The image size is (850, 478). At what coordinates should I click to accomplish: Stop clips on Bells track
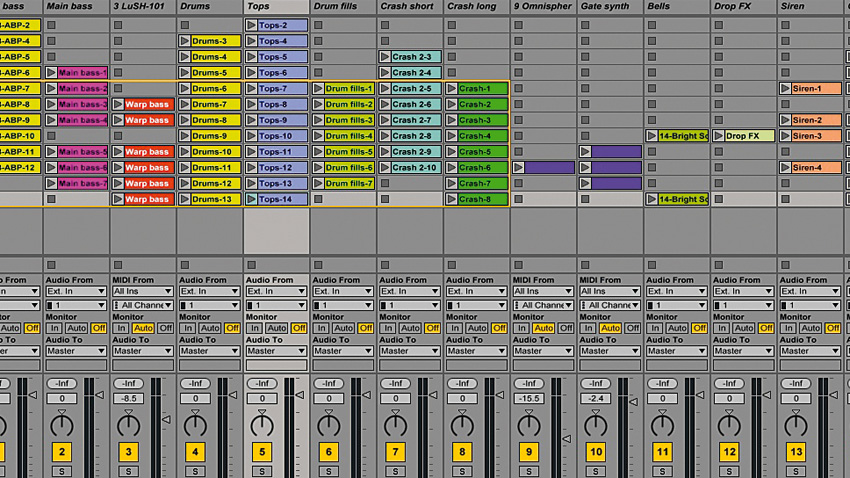click(652, 265)
